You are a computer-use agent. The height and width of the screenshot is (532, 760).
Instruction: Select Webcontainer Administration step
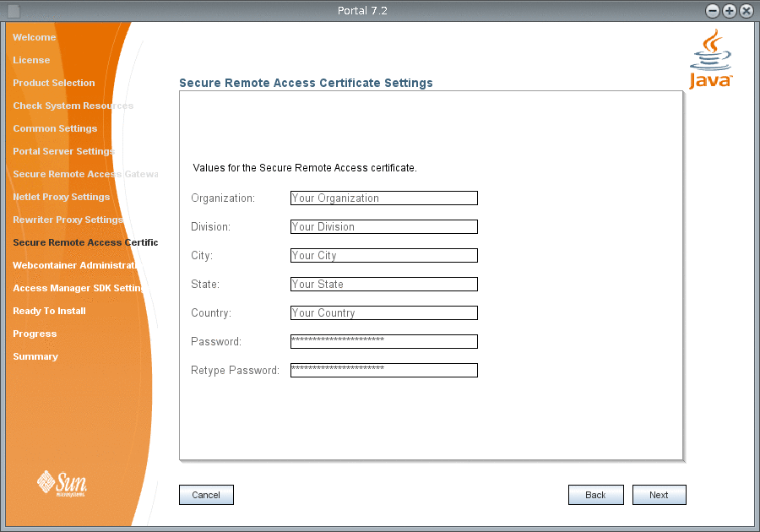74,265
